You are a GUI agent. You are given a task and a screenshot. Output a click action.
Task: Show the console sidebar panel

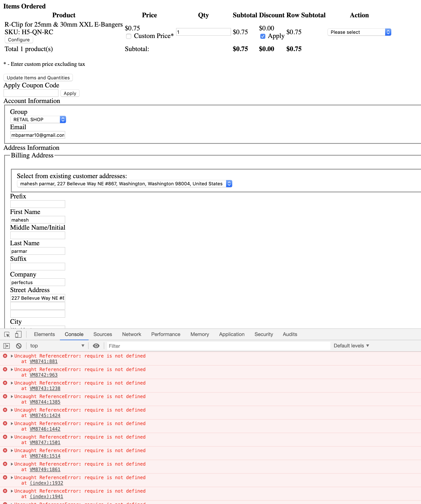pyautogui.click(x=7, y=345)
